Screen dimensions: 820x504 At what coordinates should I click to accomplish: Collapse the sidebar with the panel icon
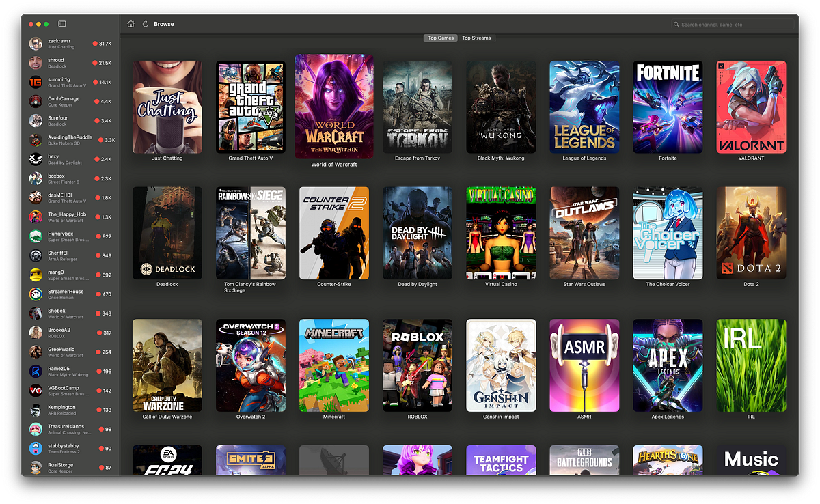point(61,23)
